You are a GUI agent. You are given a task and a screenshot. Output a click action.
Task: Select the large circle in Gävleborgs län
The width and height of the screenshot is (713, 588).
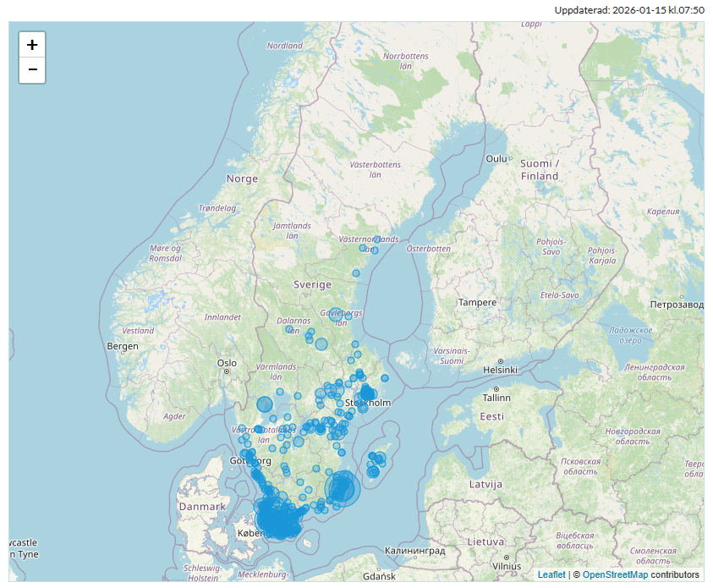coord(336,315)
